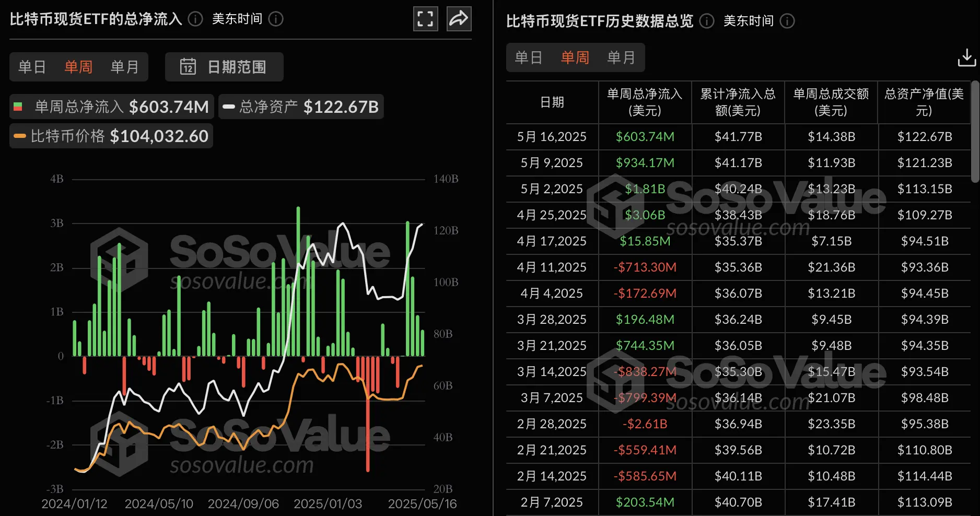Click the download icon on the history table
The height and width of the screenshot is (516, 980).
coord(966,57)
